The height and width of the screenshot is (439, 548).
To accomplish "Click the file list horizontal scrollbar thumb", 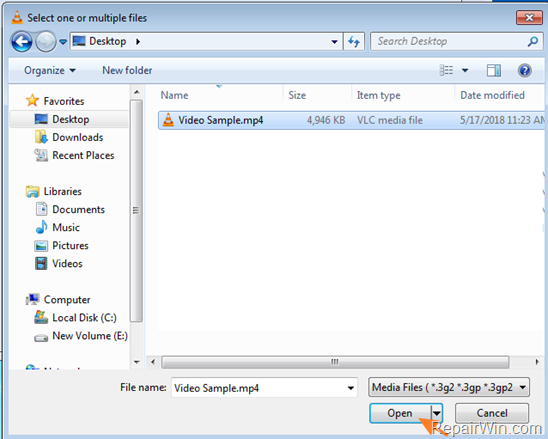I will [335, 362].
